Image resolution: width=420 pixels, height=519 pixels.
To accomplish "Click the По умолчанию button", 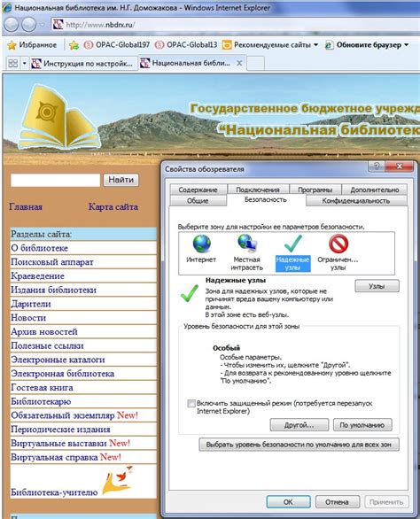I will pyautogui.click(x=362, y=425).
